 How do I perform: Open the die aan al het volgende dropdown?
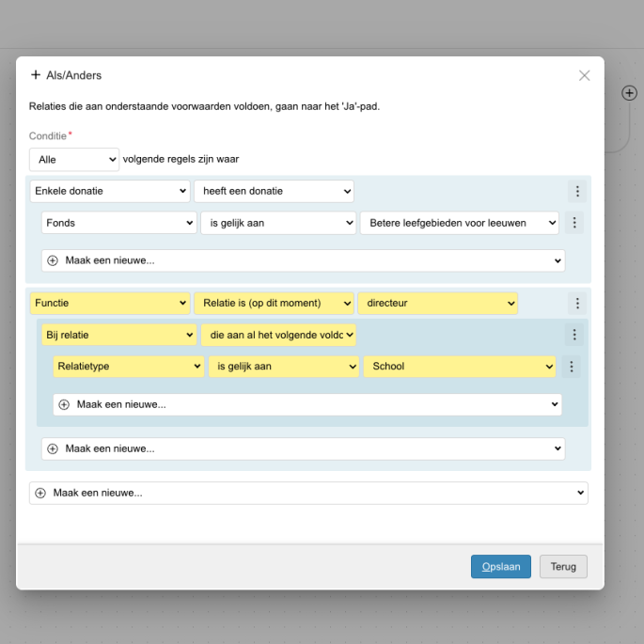click(x=278, y=335)
